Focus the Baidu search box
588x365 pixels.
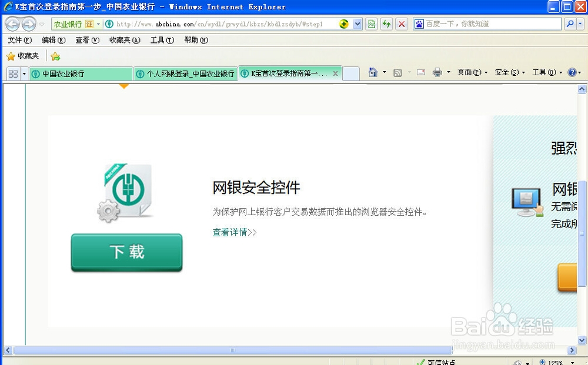click(x=487, y=24)
